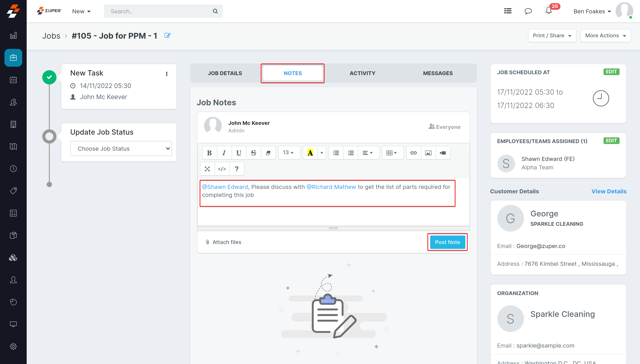The image size is (640, 364).
Task: Toggle code view in the note editor
Action: click(222, 169)
